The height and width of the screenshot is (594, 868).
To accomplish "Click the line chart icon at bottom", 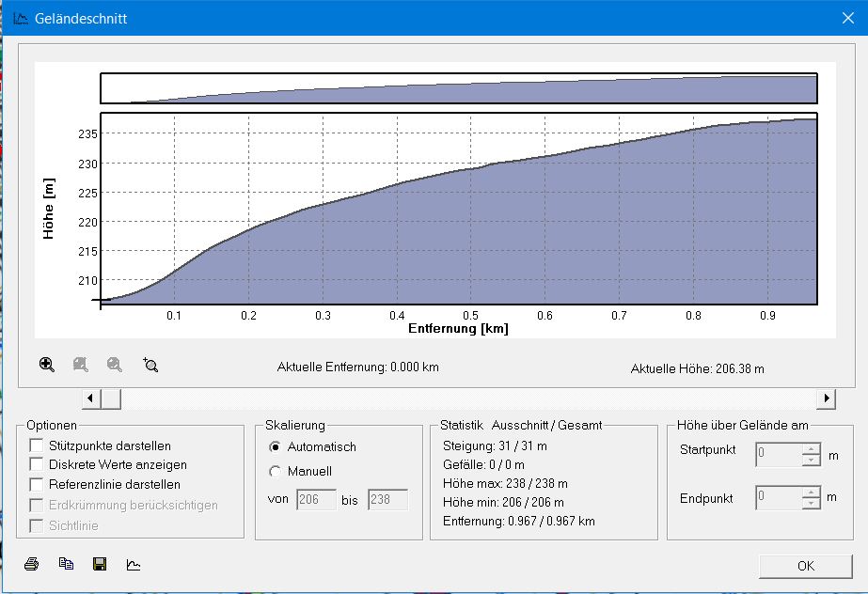I will 134,564.
